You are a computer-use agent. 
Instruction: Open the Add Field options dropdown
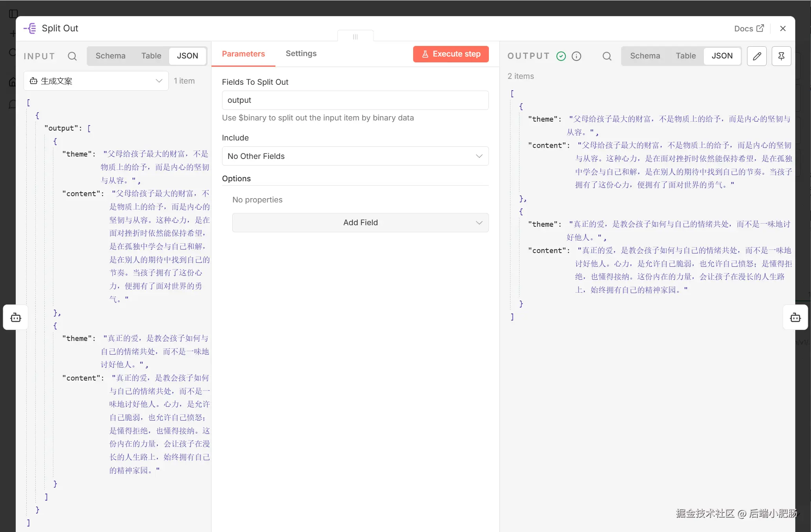coord(360,222)
